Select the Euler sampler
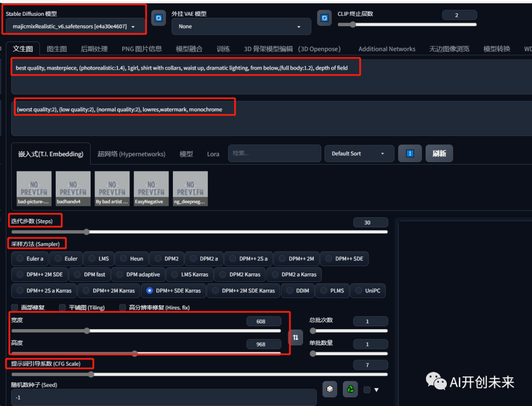532x406 pixels. (66, 259)
